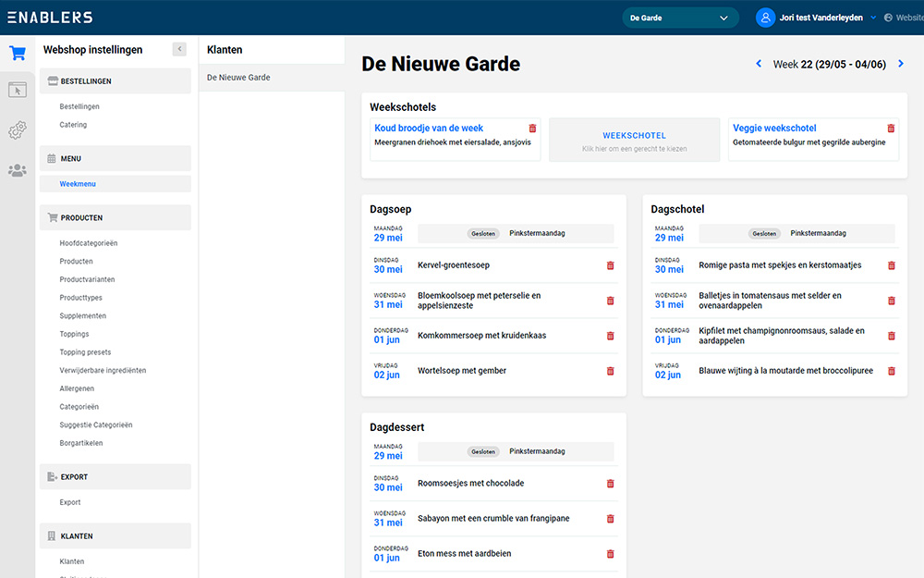
Task: Remove Roomsoesjes met chocolade dessert
Action: (x=610, y=484)
